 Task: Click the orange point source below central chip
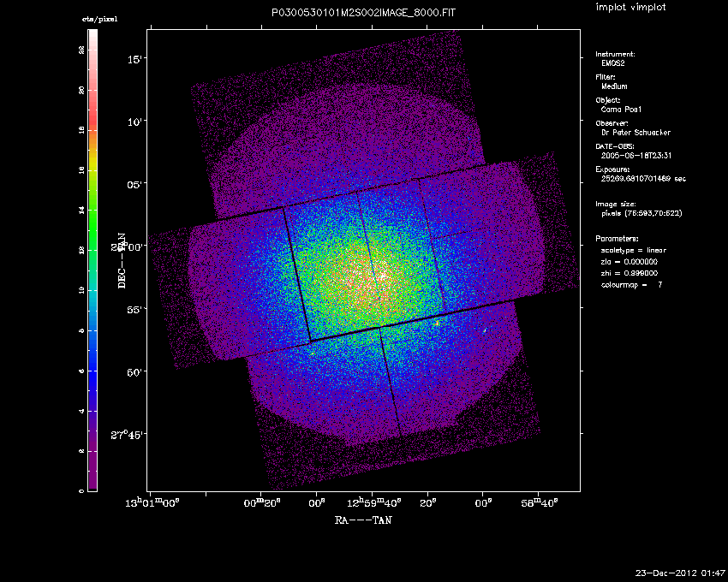tap(437, 324)
